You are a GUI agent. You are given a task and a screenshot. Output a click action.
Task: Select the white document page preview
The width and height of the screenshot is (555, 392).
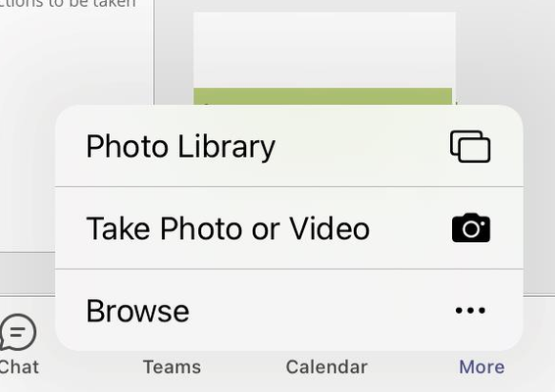[x=324, y=50]
